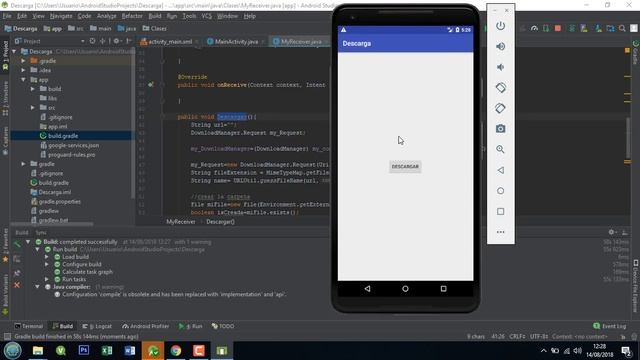Open Chrome from Windows taskbar

[x=176, y=351]
